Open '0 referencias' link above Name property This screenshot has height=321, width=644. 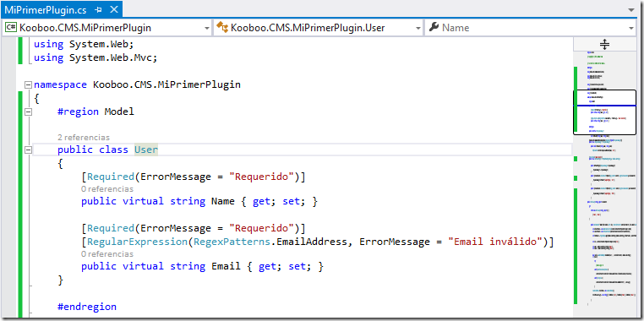(x=107, y=189)
